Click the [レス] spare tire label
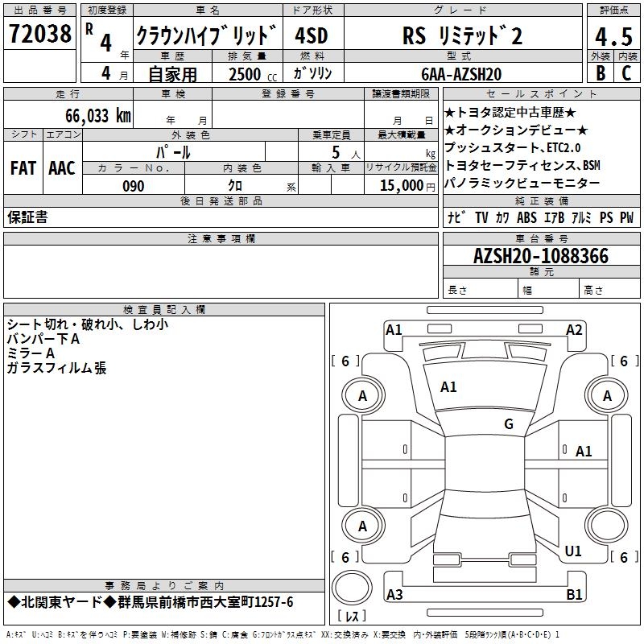The image size is (644, 644). pyautogui.click(x=352, y=616)
